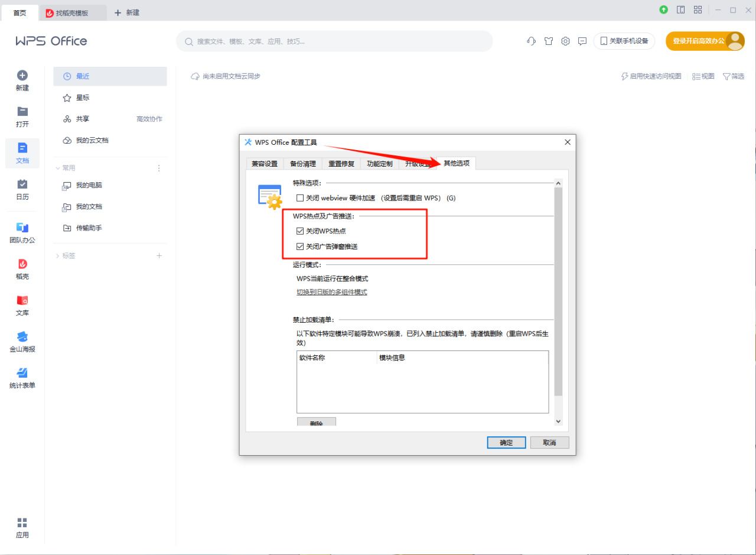756x555 pixels.
Task: Open 我的文档 in the navigation list
Action: [x=110, y=206]
